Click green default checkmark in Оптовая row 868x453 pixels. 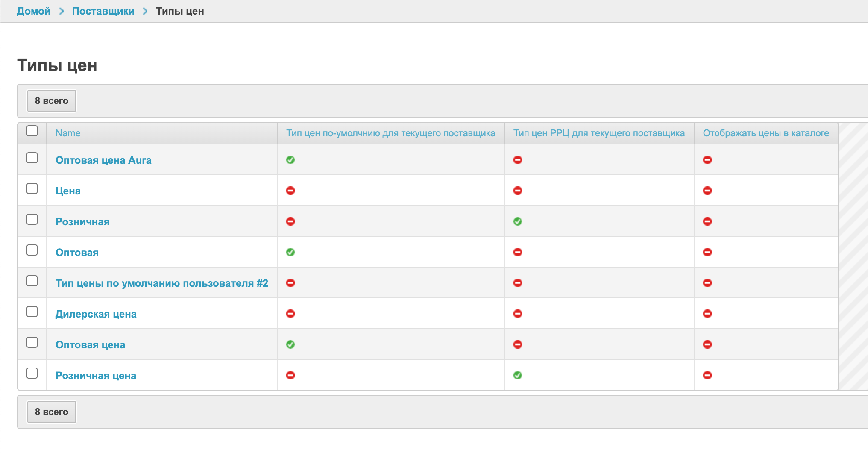[x=290, y=252]
